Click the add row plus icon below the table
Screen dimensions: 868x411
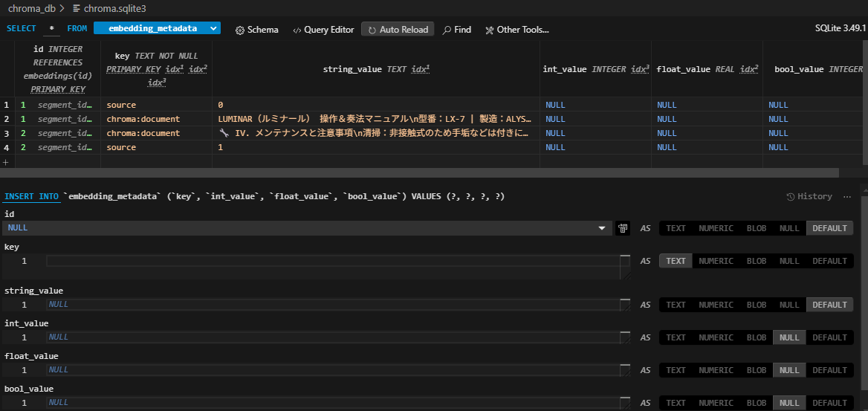pyautogui.click(x=6, y=162)
